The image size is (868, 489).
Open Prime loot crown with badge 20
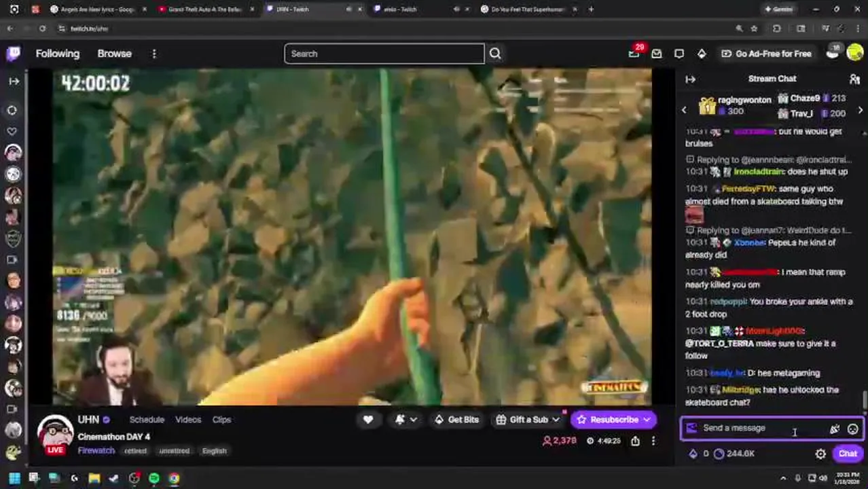(x=634, y=53)
